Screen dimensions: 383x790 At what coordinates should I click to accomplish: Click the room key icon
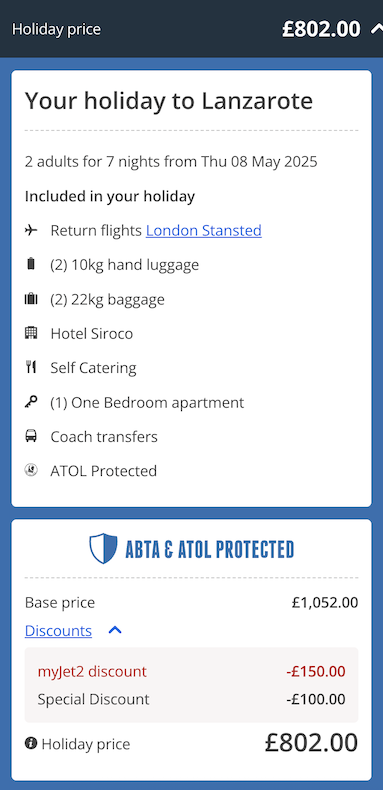click(x=31, y=402)
